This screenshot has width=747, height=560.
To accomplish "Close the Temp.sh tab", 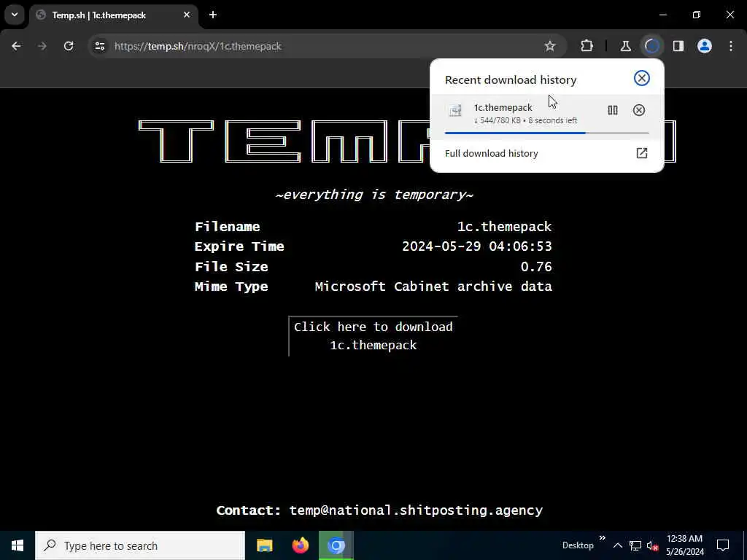I will (x=187, y=15).
